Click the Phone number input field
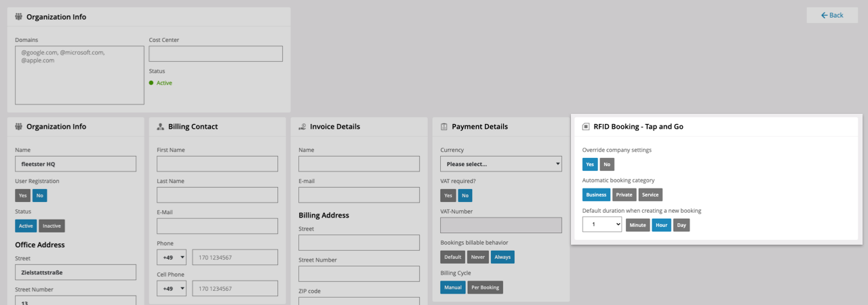Image resolution: width=868 pixels, height=305 pixels. pyautogui.click(x=235, y=258)
